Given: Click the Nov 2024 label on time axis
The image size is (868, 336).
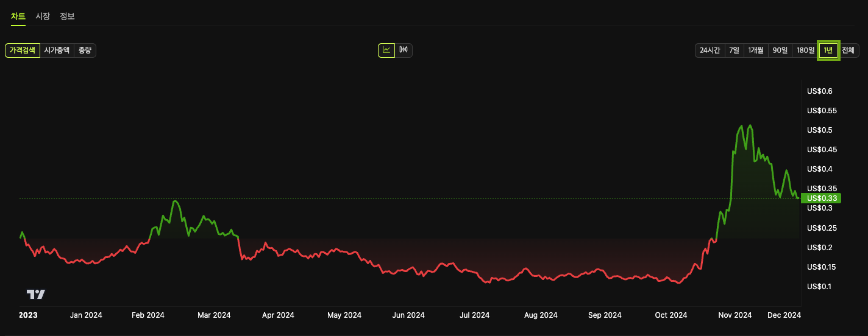Looking at the screenshot, I should [735, 315].
